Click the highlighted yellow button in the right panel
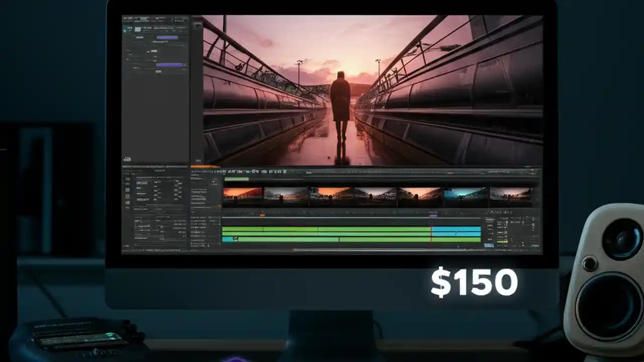This screenshot has height=362, width=644. point(502,241)
